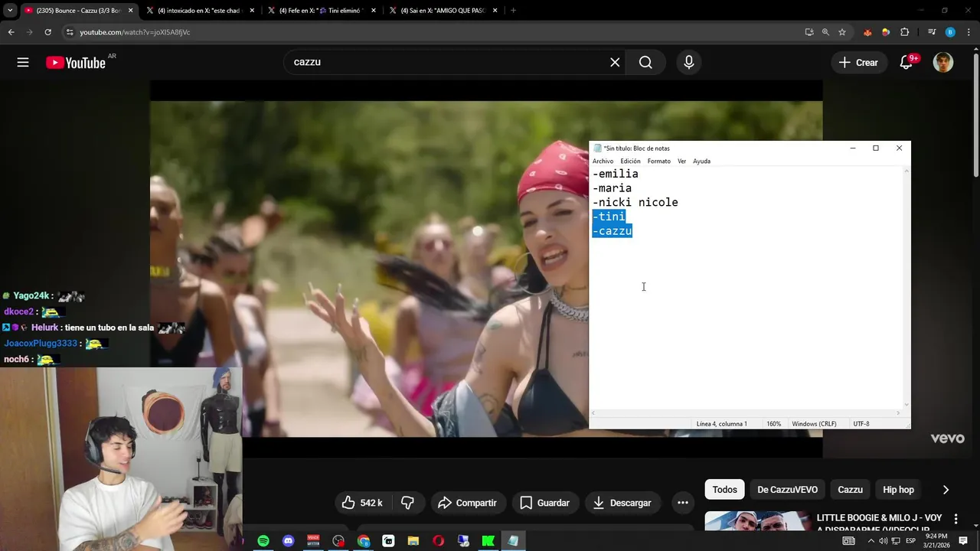Open the Ayuda menu in Notepad

click(x=701, y=161)
